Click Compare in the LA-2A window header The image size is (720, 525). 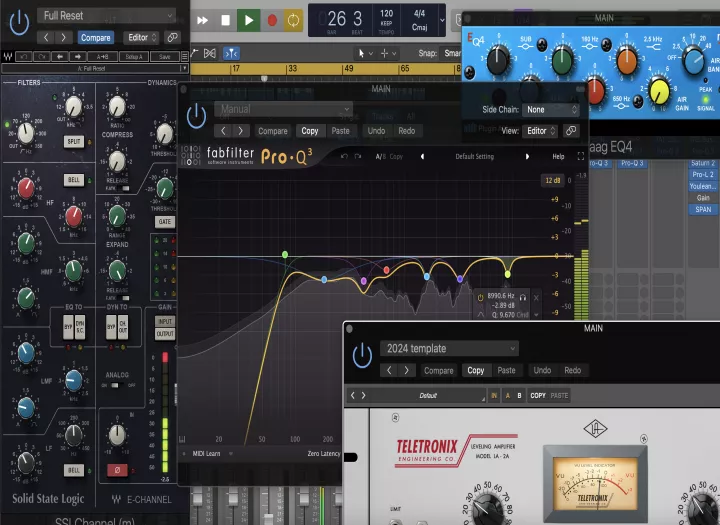click(439, 370)
